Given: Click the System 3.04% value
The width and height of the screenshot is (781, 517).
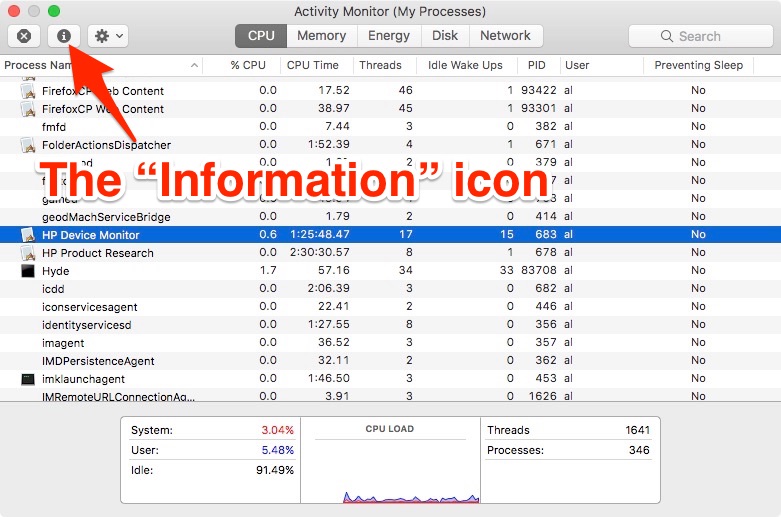Looking at the screenshot, I should (277, 430).
